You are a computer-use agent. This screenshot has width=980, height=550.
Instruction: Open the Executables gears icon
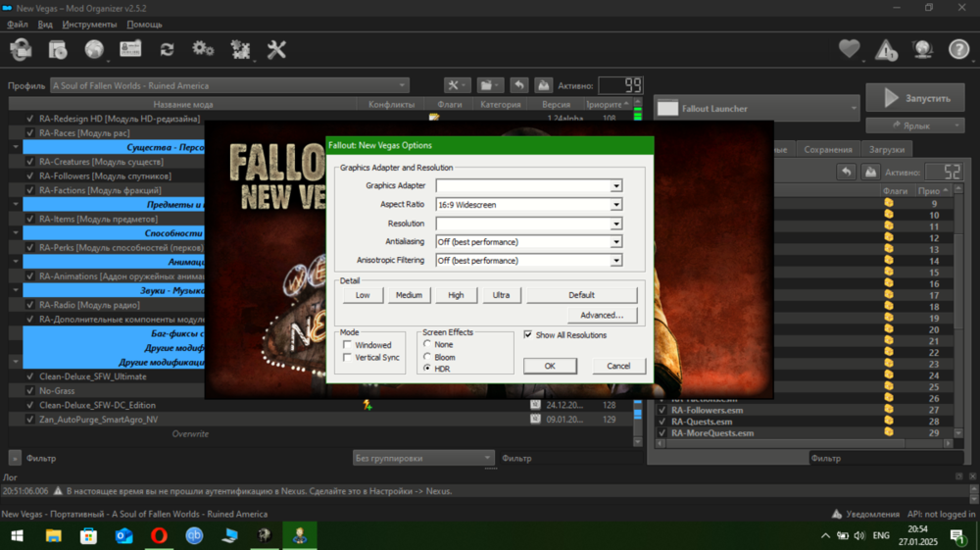pos(203,49)
